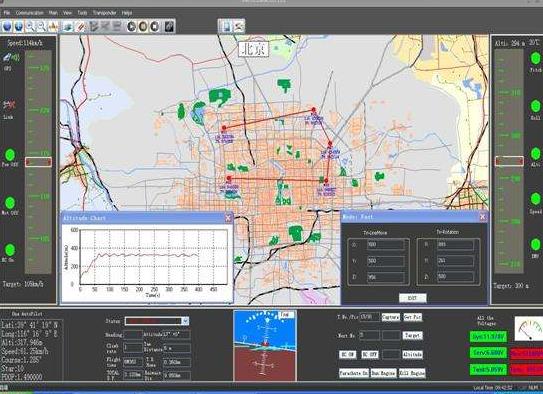
Task: Toggle the green RC On indicator
Action: click(10, 250)
